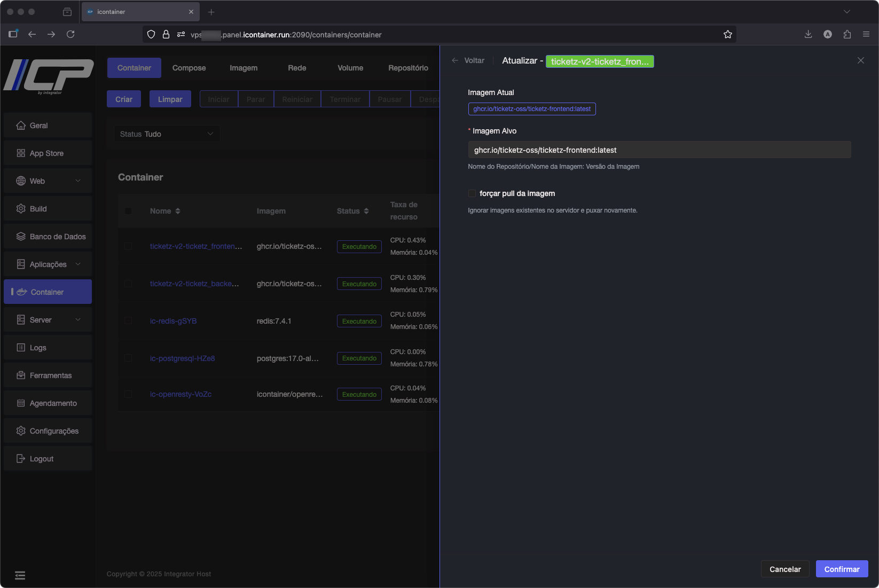
Task: Click the Imagem Alvo text field
Action: click(659, 150)
